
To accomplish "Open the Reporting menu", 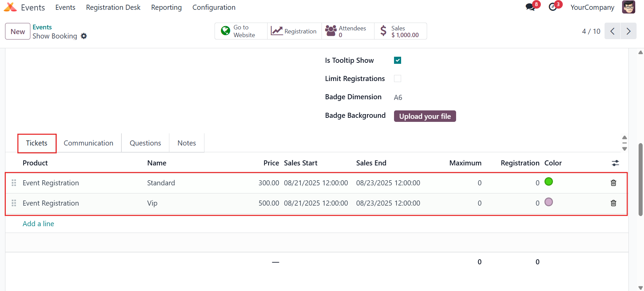I will pos(166,7).
